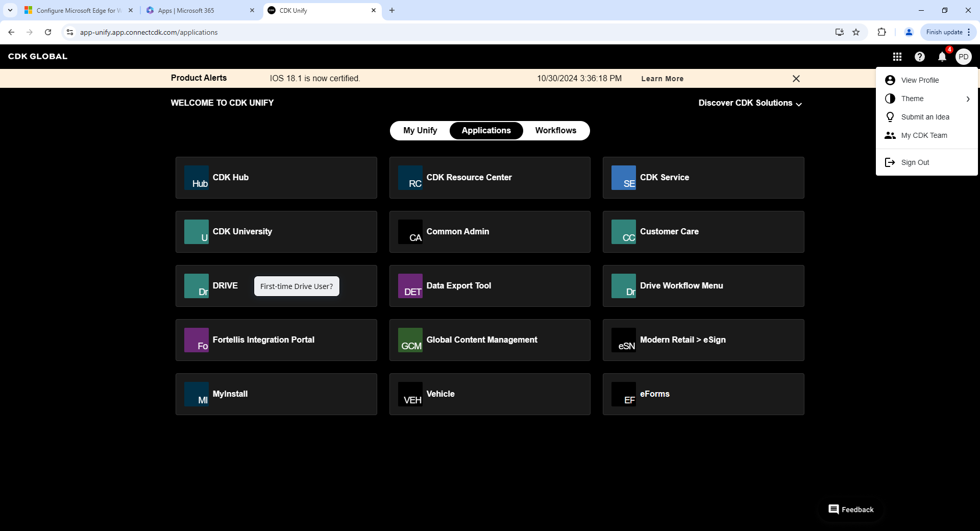The width and height of the screenshot is (980, 531).
Task: Click the CA Common Admin icon
Action: (x=410, y=232)
